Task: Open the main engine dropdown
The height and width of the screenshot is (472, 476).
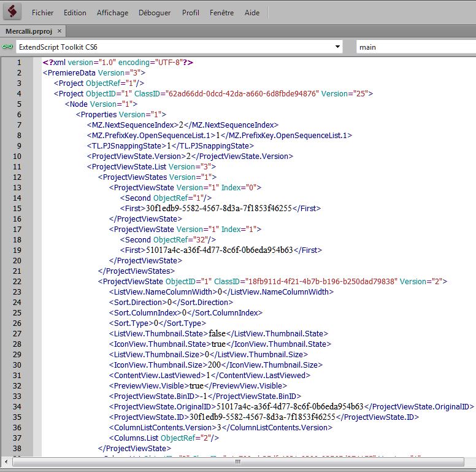Action: coord(416,47)
